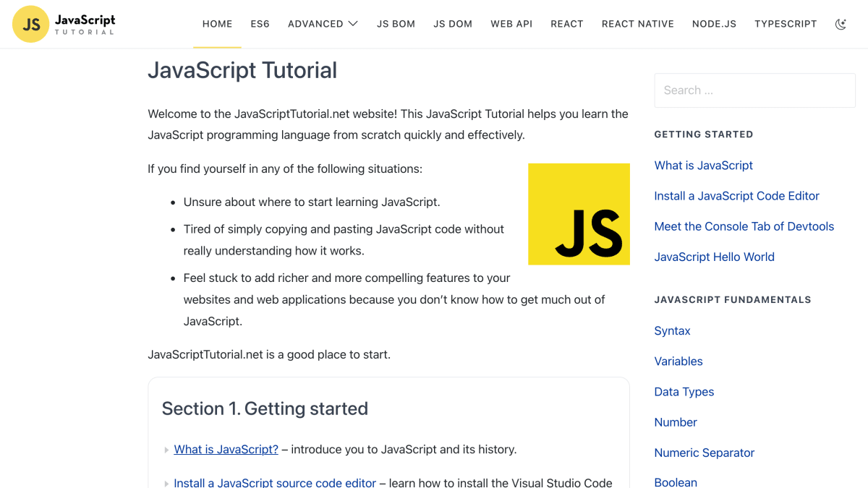Open Meet the Console Tab of Devtools

pos(744,226)
